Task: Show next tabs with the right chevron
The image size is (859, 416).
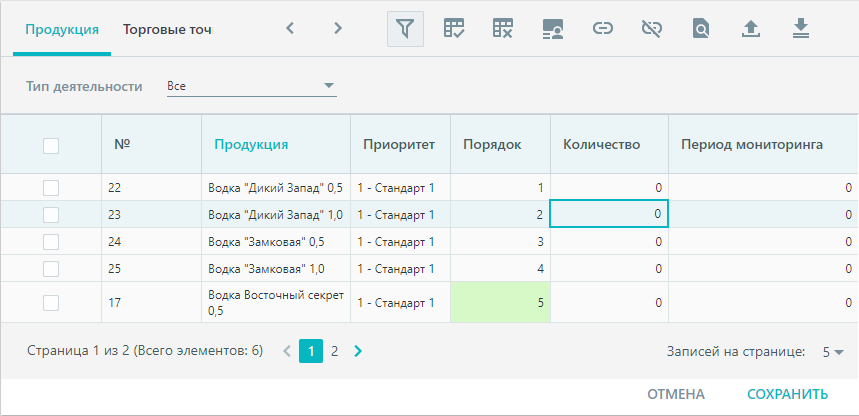Action: click(338, 28)
